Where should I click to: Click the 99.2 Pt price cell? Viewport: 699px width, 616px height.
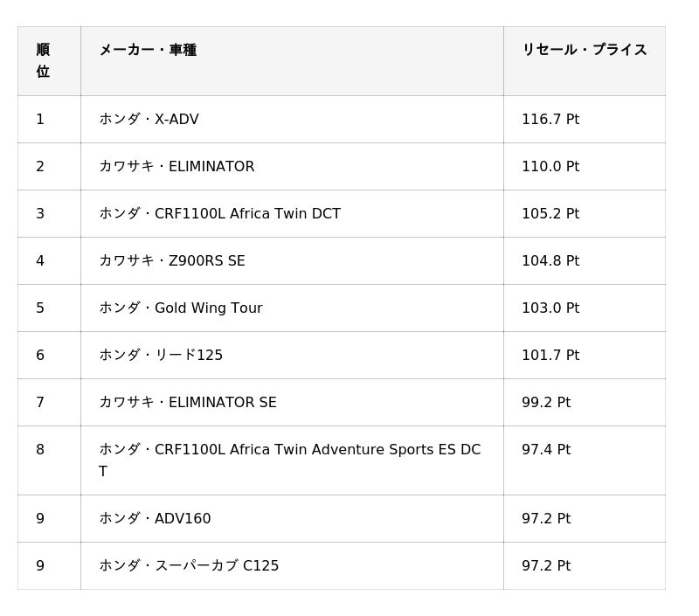point(546,403)
